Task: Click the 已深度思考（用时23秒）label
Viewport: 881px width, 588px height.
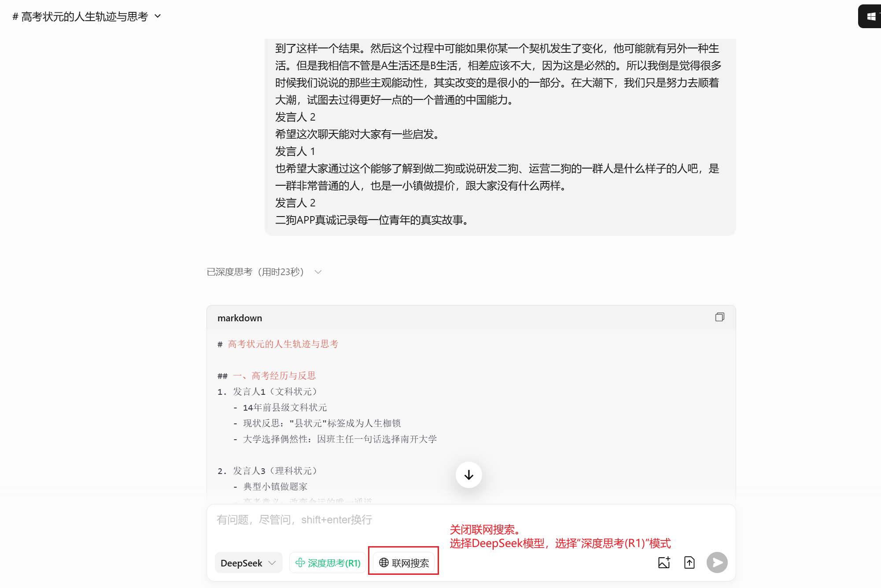Action: (255, 272)
